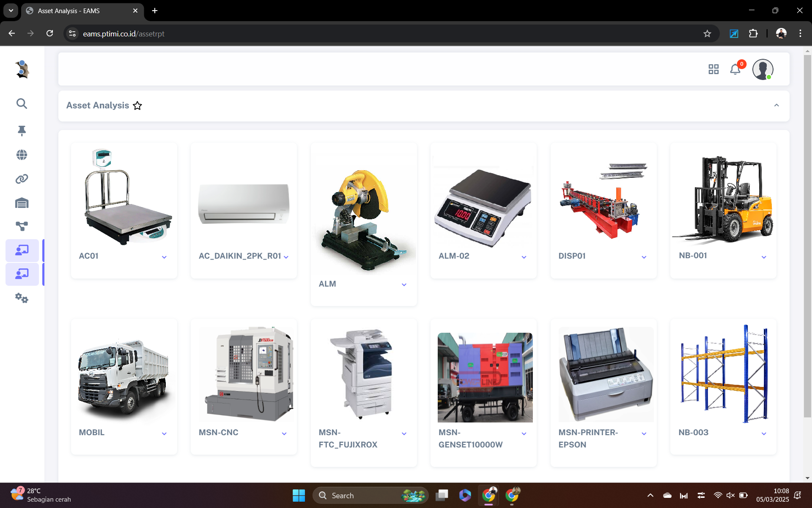
Task: Click the sidebar search magnifier icon
Action: click(x=22, y=104)
